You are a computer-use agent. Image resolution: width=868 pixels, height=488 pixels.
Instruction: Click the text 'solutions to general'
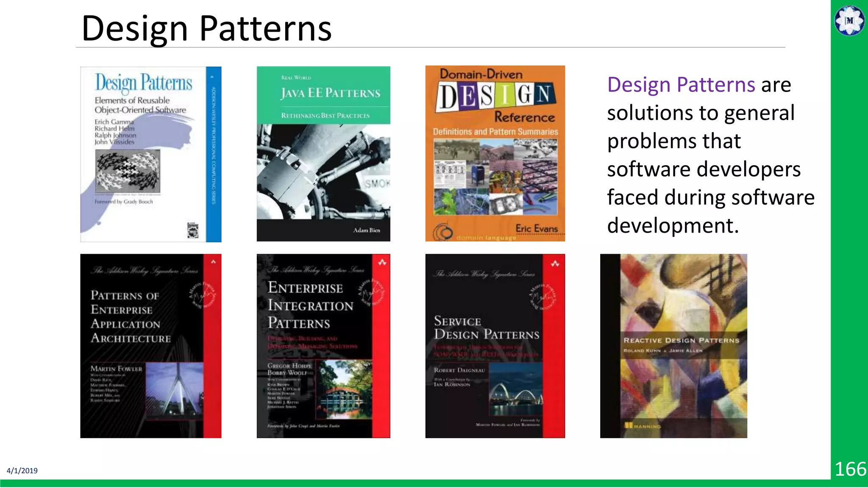(701, 113)
